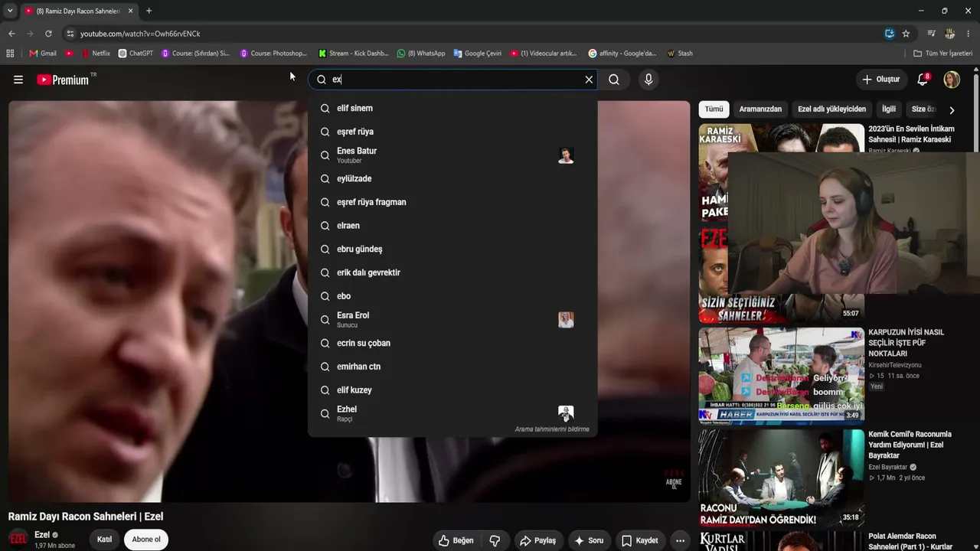The height and width of the screenshot is (551, 980).
Task: Open the Chrome three-dot menu
Action: (x=969, y=34)
